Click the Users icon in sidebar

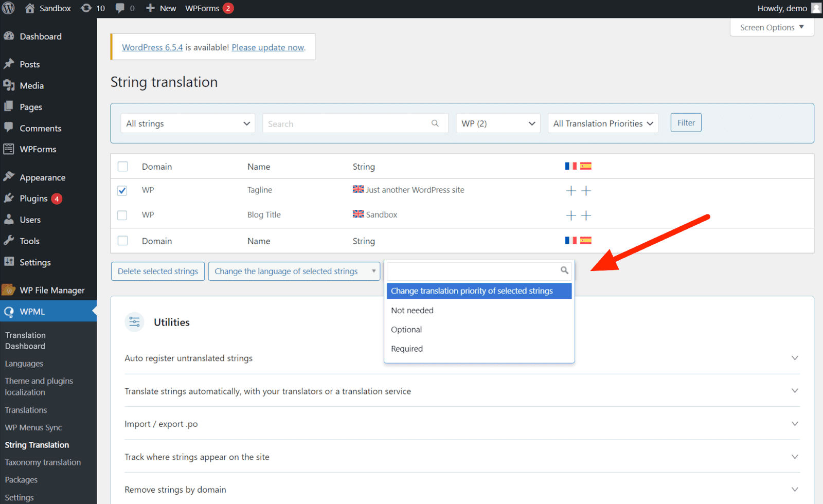click(9, 220)
